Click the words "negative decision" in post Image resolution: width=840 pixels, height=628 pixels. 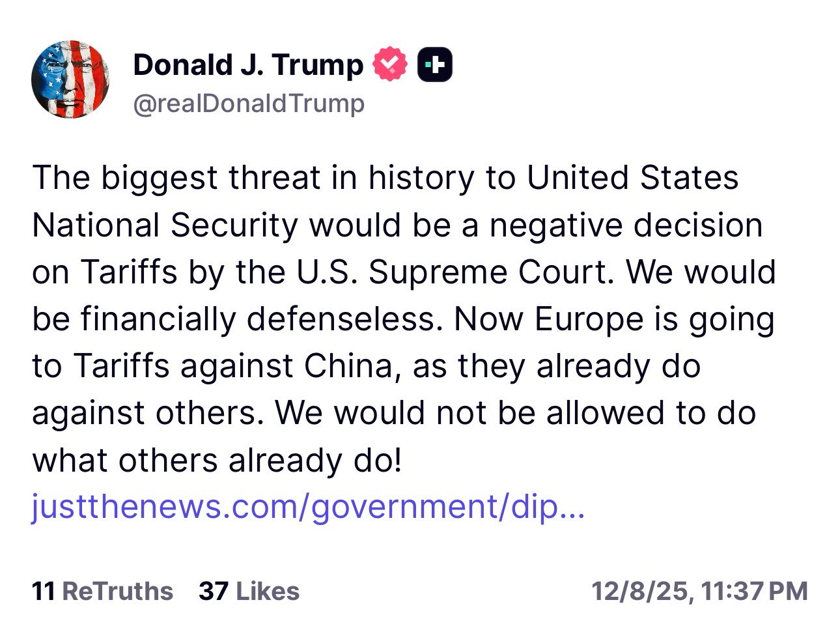[626, 225]
